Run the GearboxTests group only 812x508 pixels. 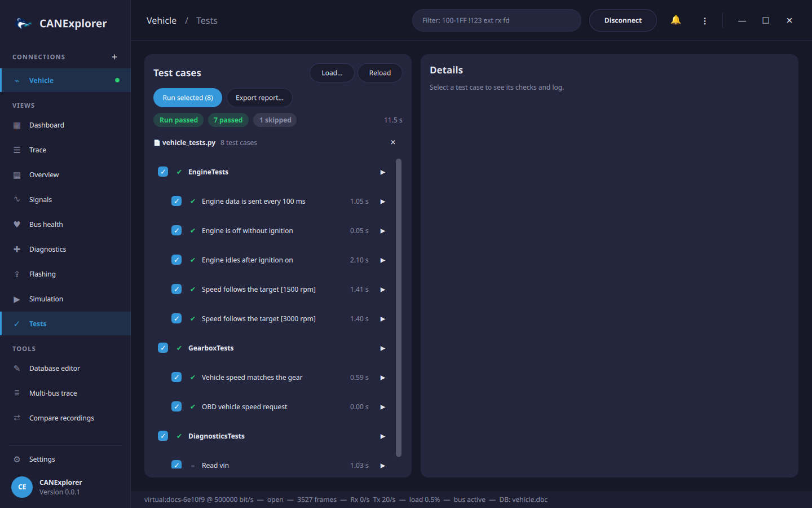(382, 348)
